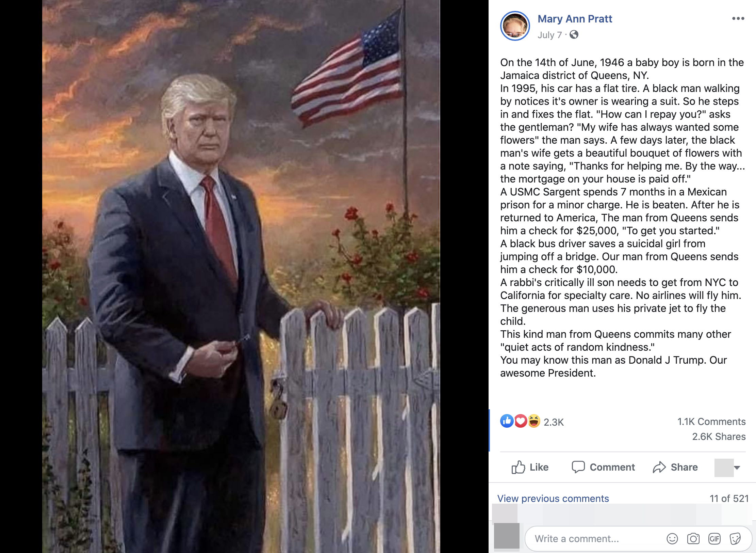View previous comments
This screenshot has width=756, height=553.
(x=553, y=498)
